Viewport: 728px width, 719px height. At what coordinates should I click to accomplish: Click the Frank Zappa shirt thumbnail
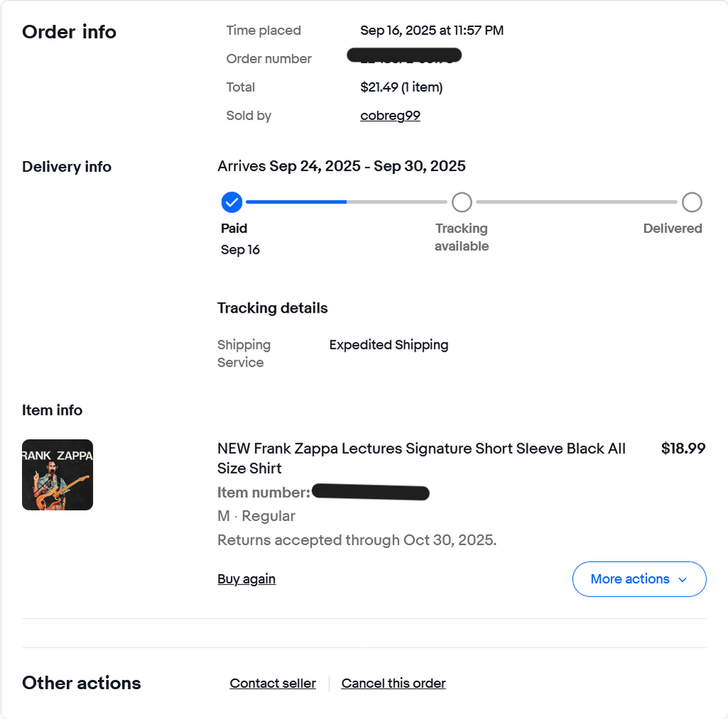pyautogui.click(x=58, y=475)
